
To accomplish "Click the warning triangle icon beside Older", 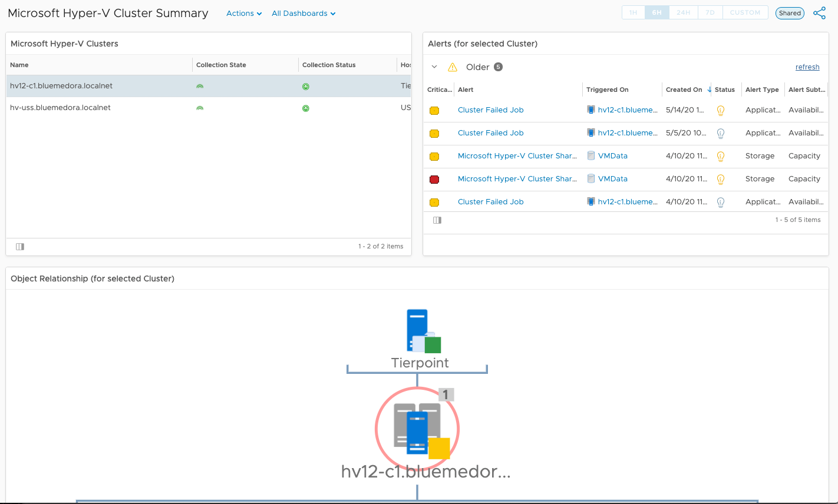I will pyautogui.click(x=453, y=67).
